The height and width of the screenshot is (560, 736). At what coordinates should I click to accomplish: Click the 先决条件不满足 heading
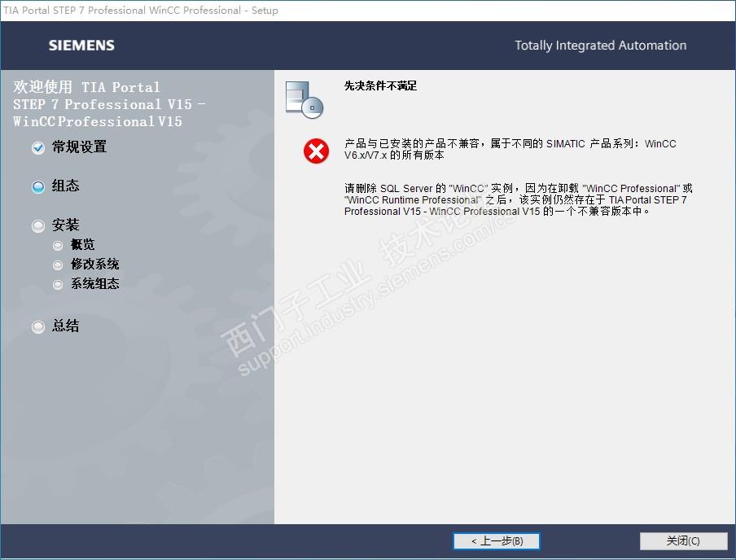(x=380, y=86)
